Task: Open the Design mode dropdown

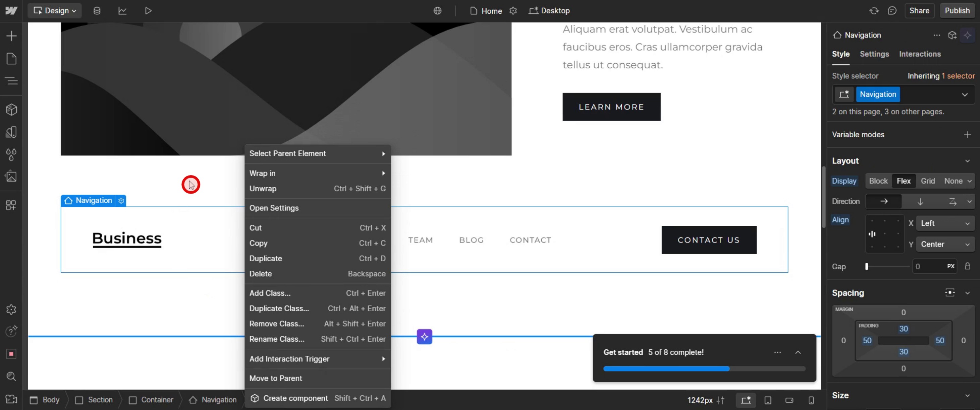Action: pos(55,11)
